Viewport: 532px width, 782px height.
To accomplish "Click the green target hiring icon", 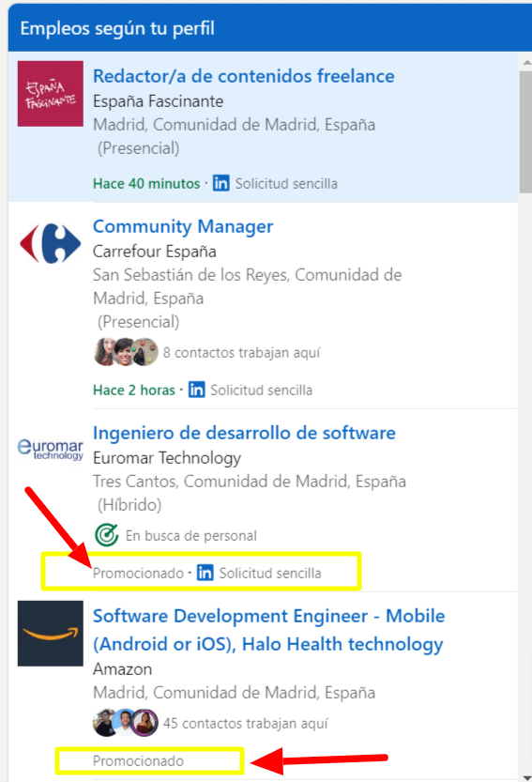I will 106,535.
